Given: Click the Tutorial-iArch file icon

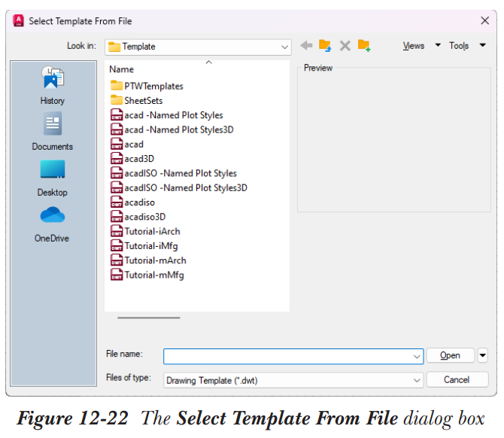Looking at the screenshot, I should coord(117,231).
